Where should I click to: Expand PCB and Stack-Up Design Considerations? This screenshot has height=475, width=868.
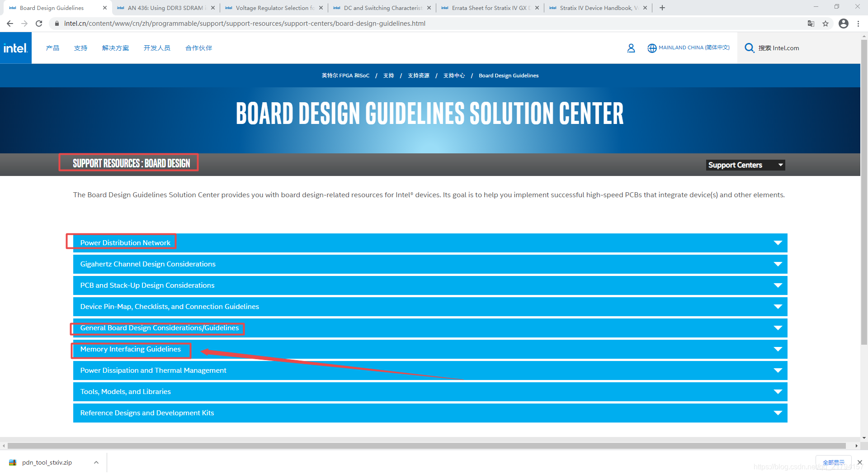point(430,285)
